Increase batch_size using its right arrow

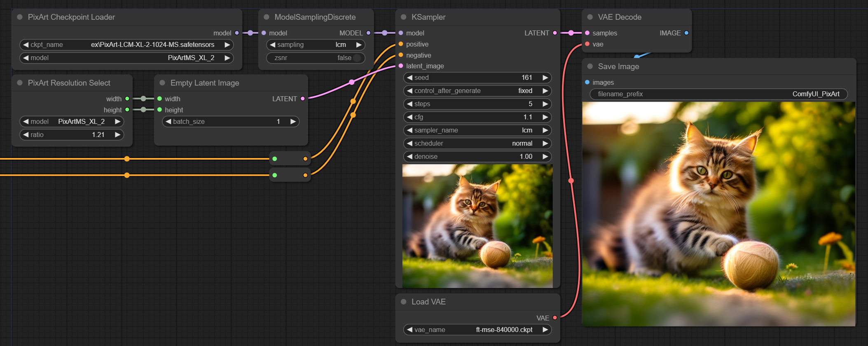click(293, 122)
